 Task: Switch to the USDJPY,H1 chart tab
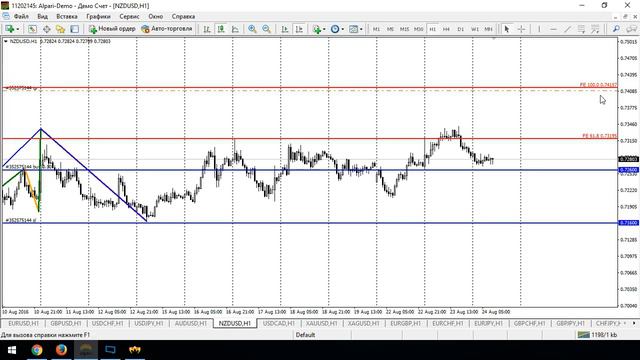[x=149, y=323]
